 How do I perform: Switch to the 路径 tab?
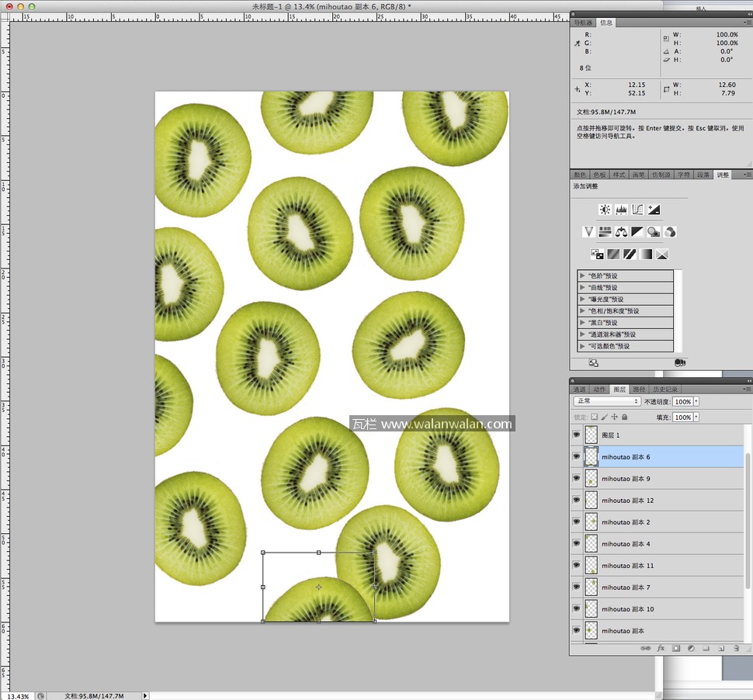coord(639,390)
